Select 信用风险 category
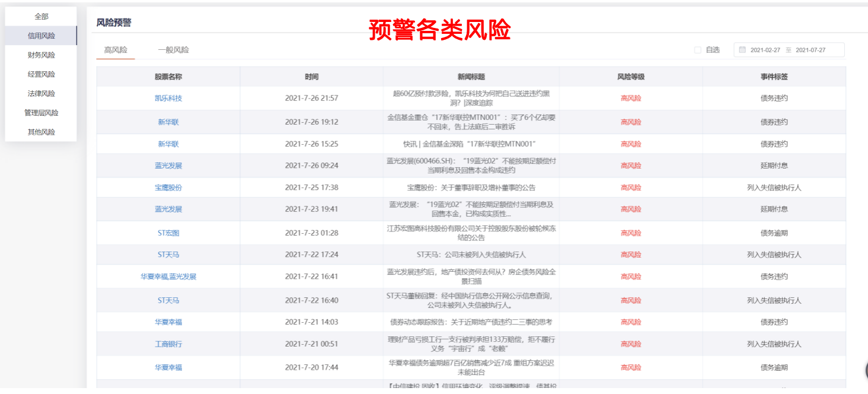 (41, 36)
